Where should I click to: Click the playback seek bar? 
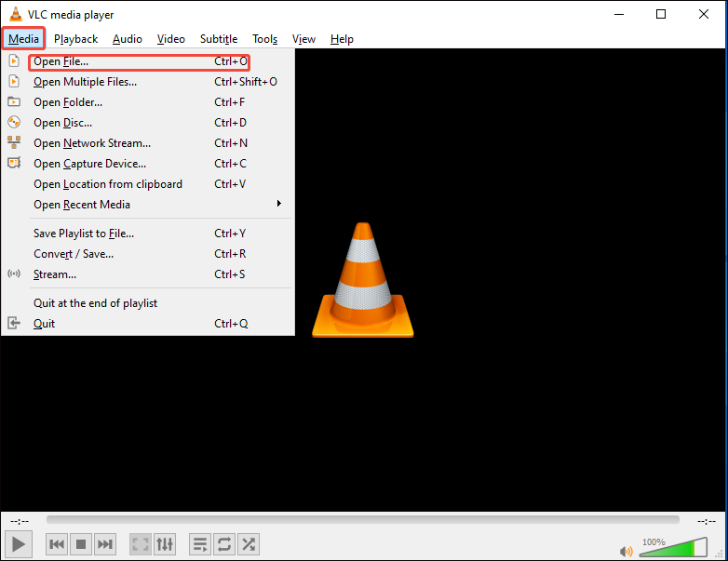coord(363,520)
